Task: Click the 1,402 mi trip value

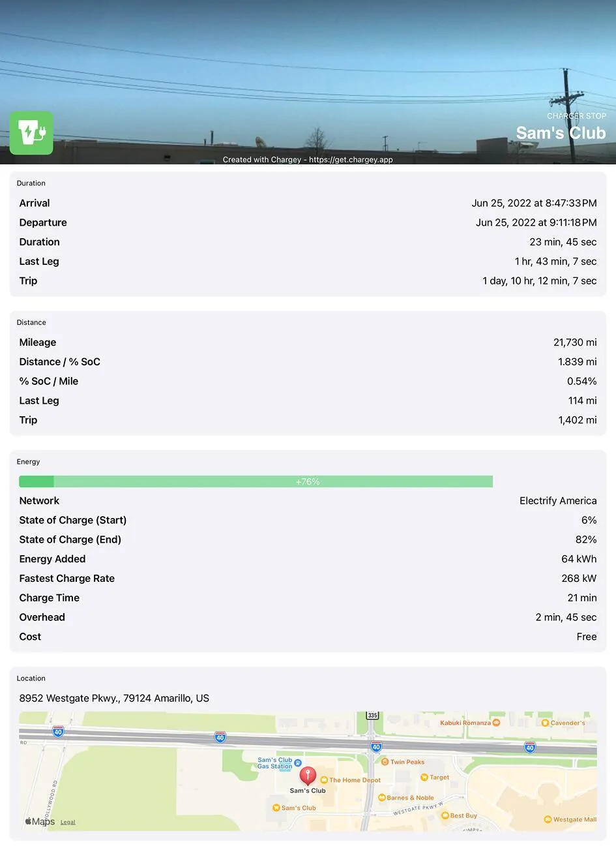Action: (x=578, y=420)
